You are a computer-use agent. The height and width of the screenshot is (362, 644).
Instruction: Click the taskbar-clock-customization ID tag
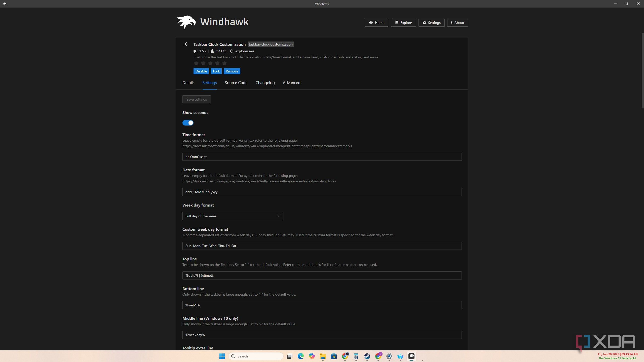coord(271,44)
